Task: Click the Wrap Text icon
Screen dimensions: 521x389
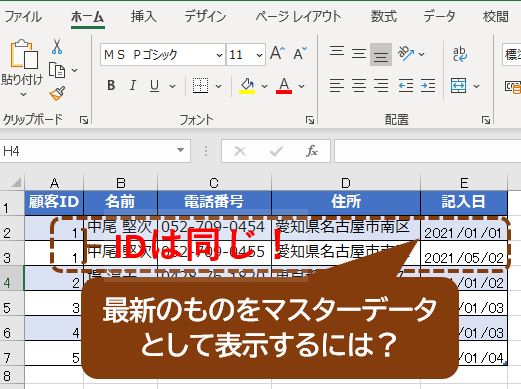Action: (x=460, y=54)
